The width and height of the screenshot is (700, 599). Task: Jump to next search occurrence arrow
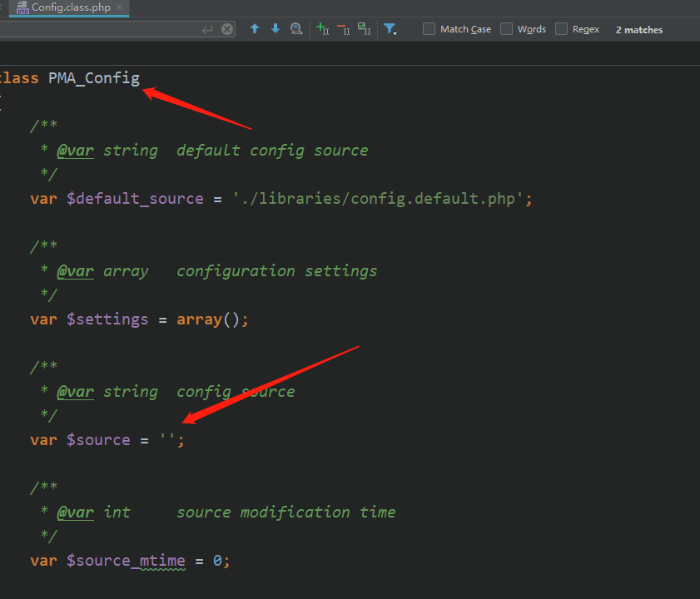tap(276, 29)
